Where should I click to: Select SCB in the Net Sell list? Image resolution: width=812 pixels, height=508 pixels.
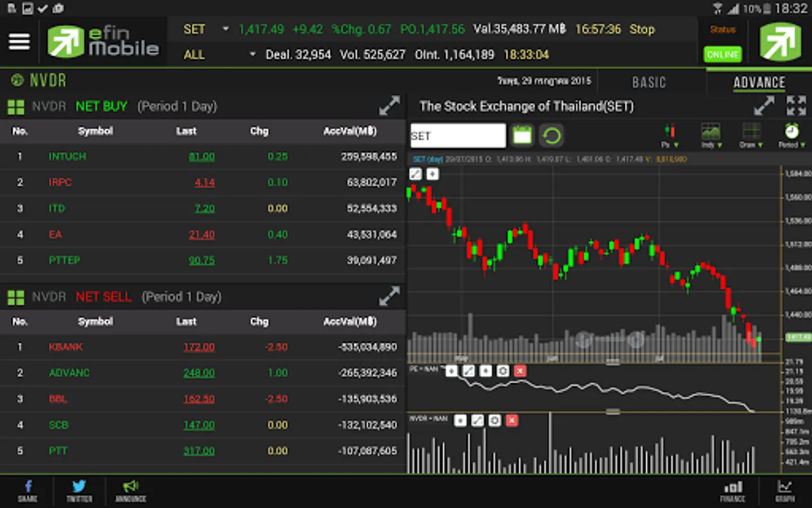58,424
